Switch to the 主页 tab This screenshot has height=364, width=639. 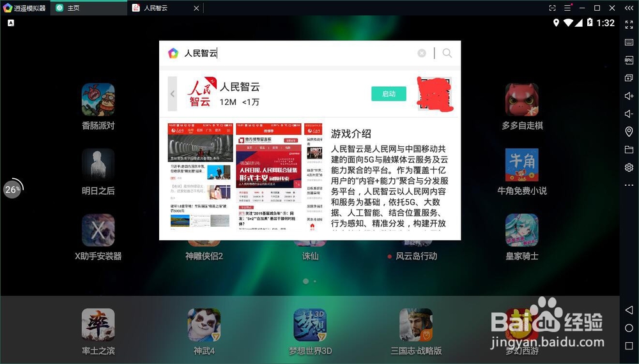(x=89, y=8)
